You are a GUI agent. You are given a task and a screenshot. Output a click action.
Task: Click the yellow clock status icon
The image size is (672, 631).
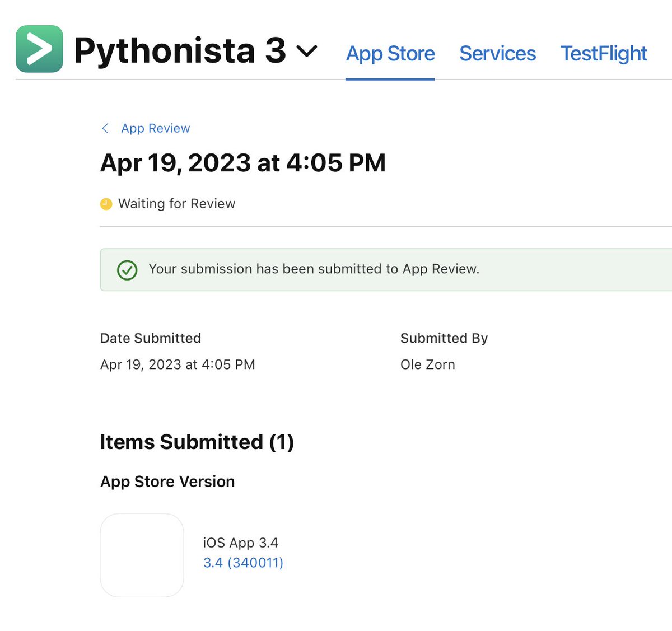tap(106, 204)
